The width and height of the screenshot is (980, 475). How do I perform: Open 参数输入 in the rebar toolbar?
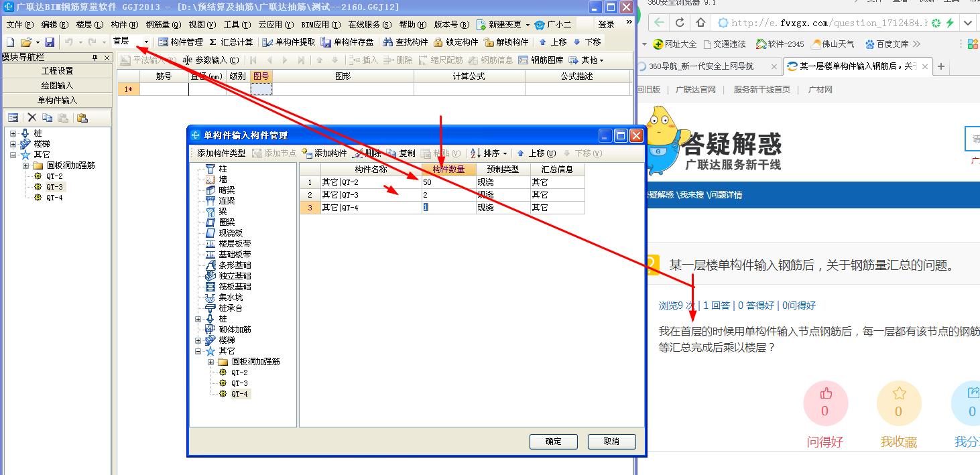tap(211, 60)
